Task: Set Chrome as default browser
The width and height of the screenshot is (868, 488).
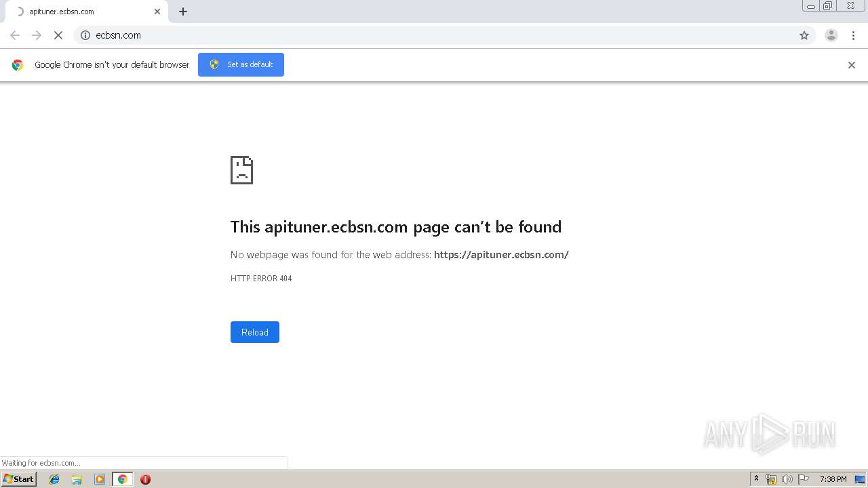Action: click(x=241, y=64)
